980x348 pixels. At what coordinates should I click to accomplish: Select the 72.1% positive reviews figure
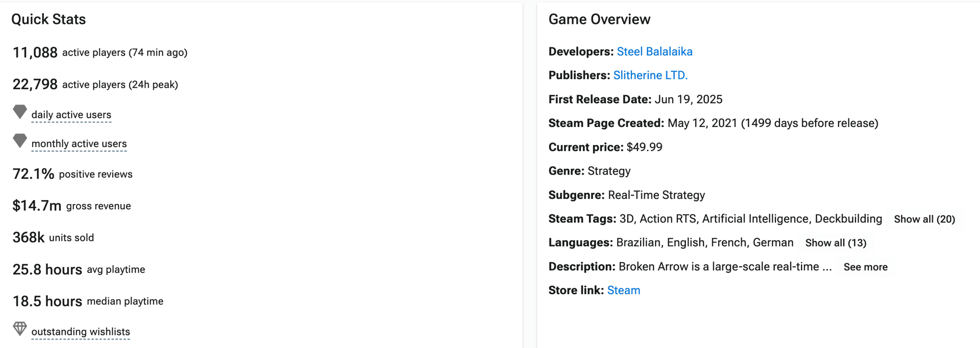coord(33,174)
